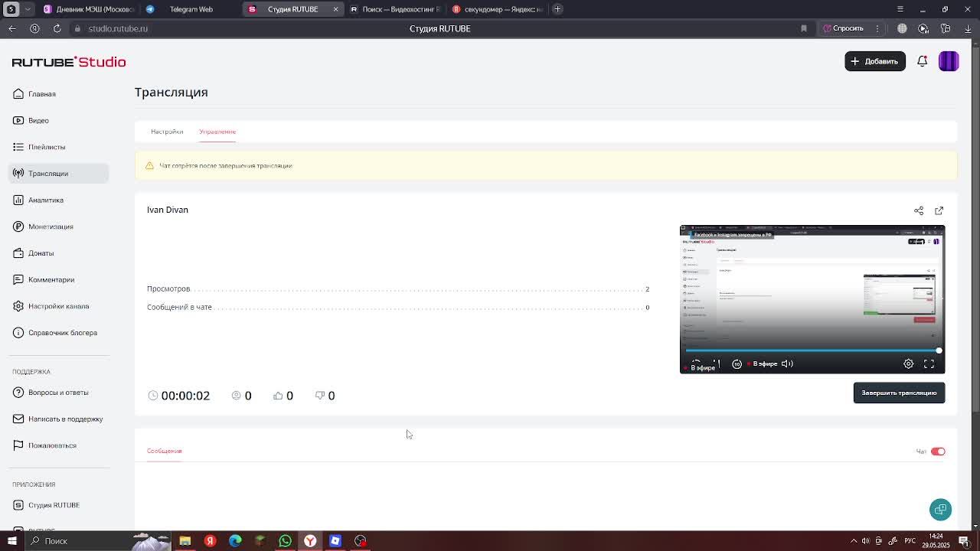Click the Комментарии speech bubble icon

coord(18,279)
